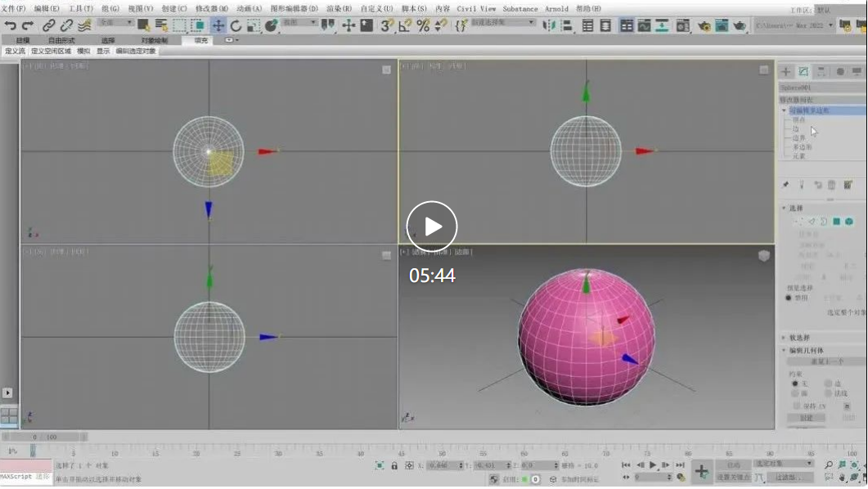Collapse the 软选择 rollout
The height and width of the screenshot is (489, 868).
(x=799, y=337)
